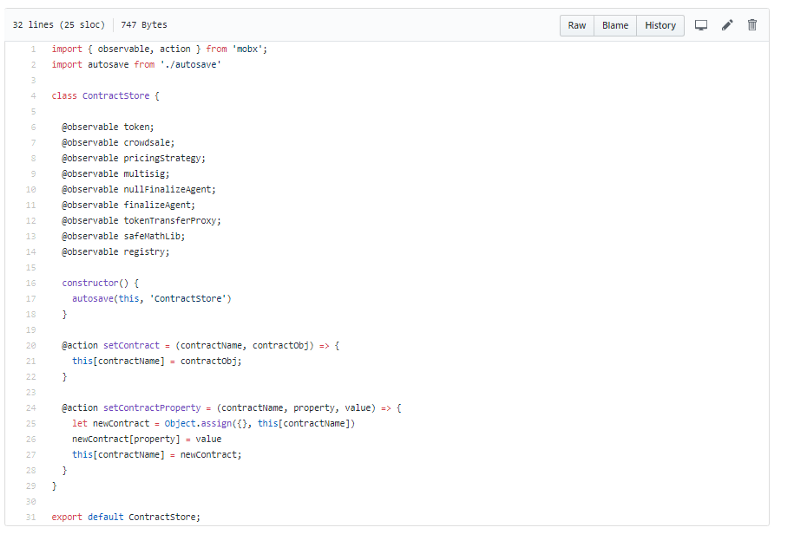Open the Blame view

click(x=615, y=26)
